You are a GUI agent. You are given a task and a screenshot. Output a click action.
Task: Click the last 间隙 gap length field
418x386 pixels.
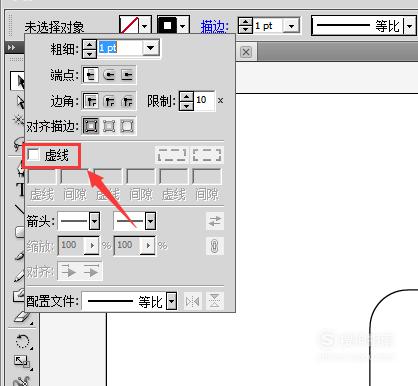207,176
